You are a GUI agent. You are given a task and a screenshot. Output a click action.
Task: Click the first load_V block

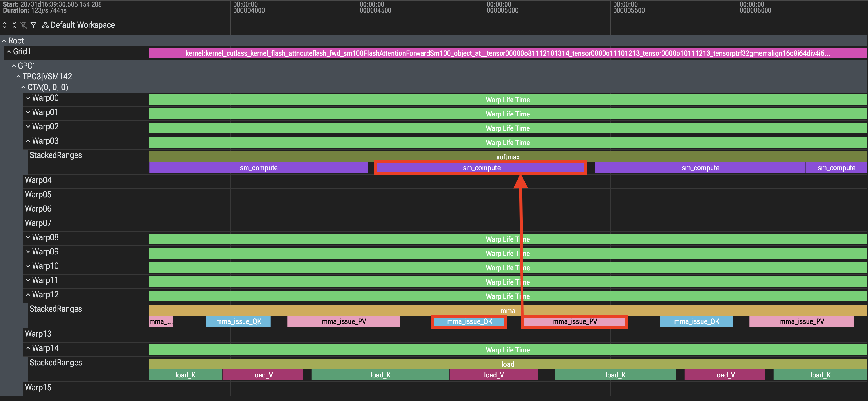coord(262,375)
